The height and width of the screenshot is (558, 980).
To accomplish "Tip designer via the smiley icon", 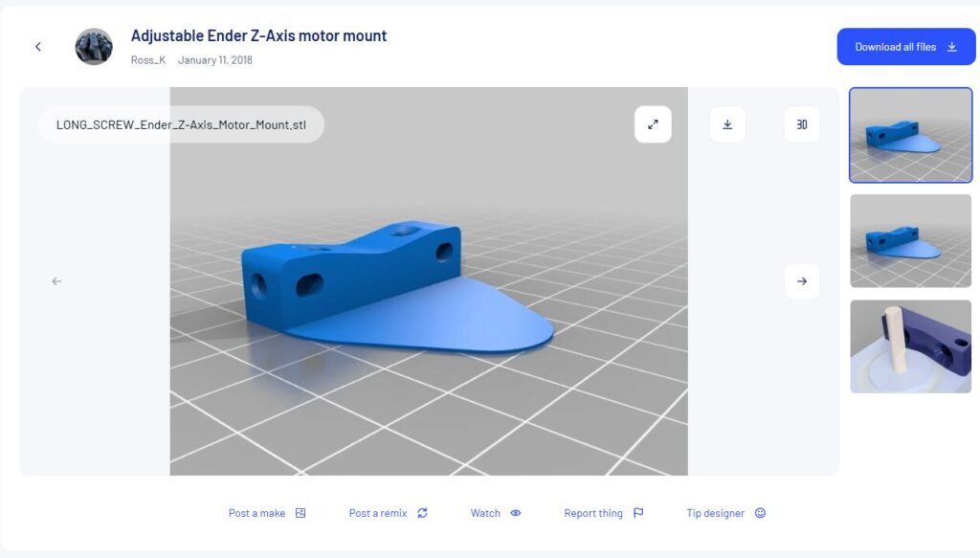I will click(760, 513).
